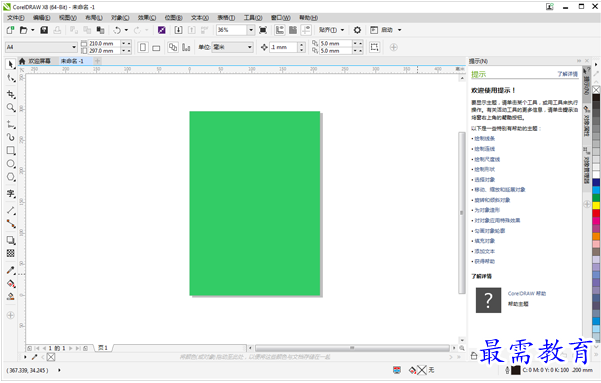Image resolution: width=601 pixels, height=383 pixels.
Task: Open the 36% zoom level dropdown
Action: (235, 30)
